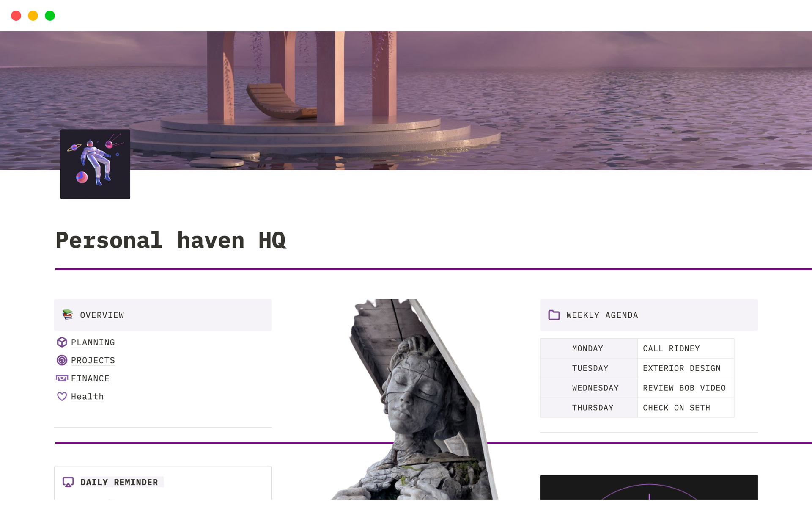812x508 pixels.
Task: Click the Wednesday Review Bob Video task
Action: [x=684, y=387]
